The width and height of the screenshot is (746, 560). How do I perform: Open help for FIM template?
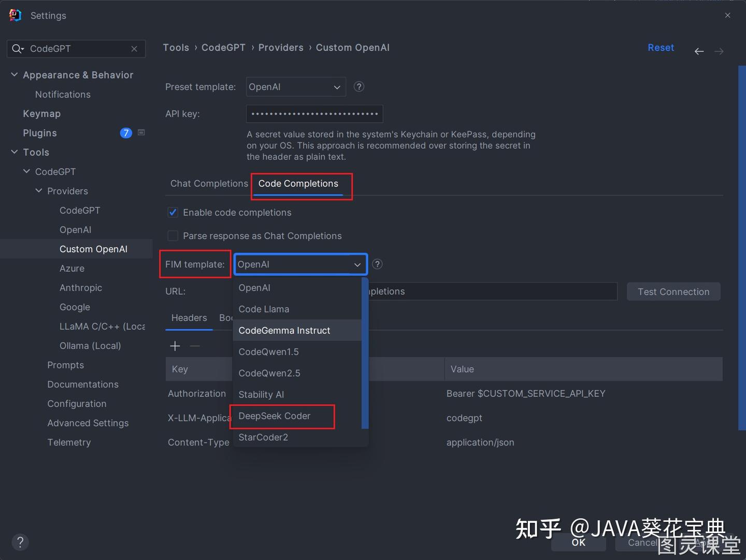(378, 264)
